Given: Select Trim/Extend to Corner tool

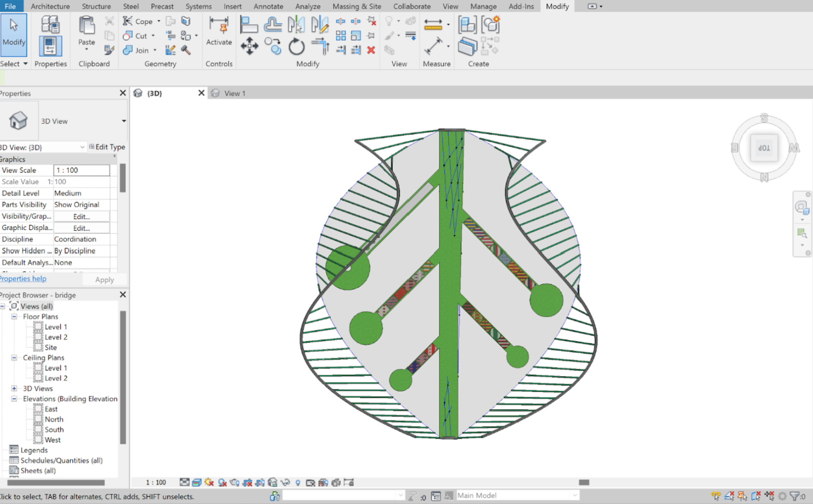Looking at the screenshot, I should (x=320, y=46).
